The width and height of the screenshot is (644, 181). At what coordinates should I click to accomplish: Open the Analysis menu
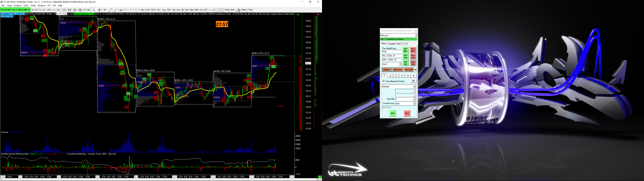pos(17,6)
